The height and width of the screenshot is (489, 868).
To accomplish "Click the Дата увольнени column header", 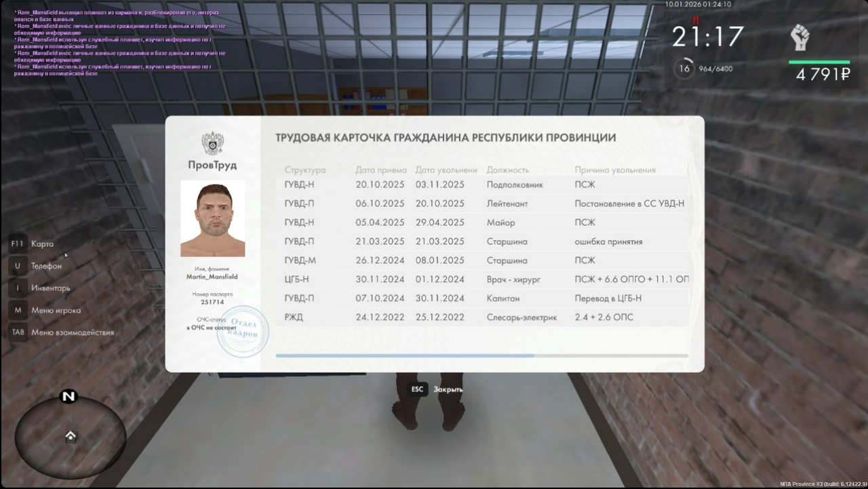I will click(x=446, y=170).
